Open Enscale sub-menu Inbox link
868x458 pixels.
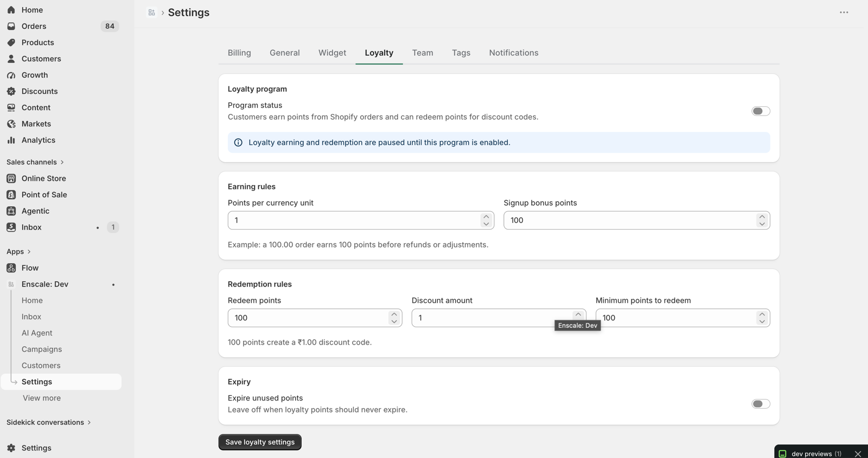click(31, 316)
